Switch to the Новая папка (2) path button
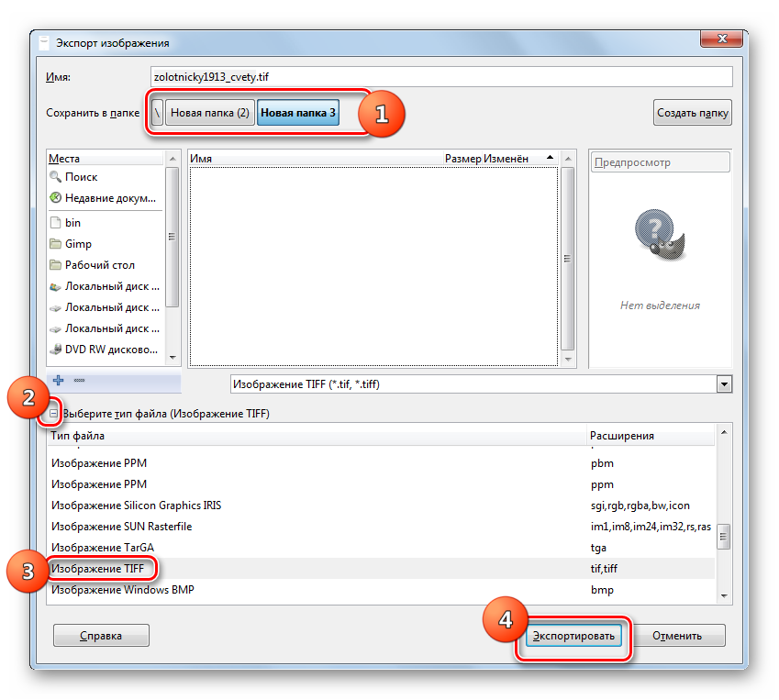 [x=210, y=114]
